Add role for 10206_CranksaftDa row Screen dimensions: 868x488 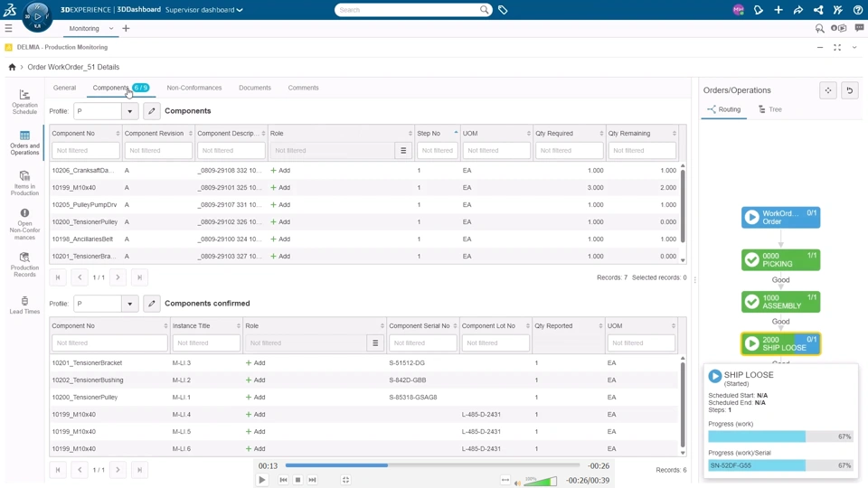pyautogui.click(x=280, y=171)
